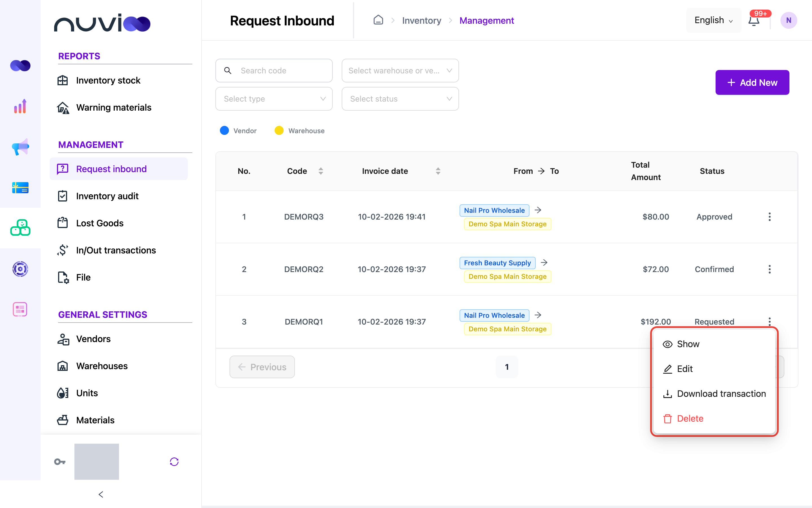Open Inventory stock report
This screenshot has height=508, width=812.
coord(119,80)
